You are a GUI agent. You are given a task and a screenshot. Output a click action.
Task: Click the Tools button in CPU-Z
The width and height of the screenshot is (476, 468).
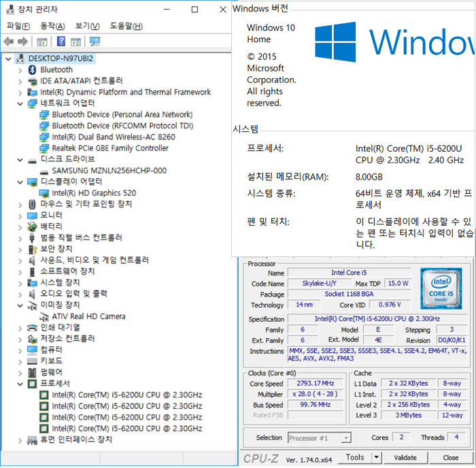(x=355, y=457)
